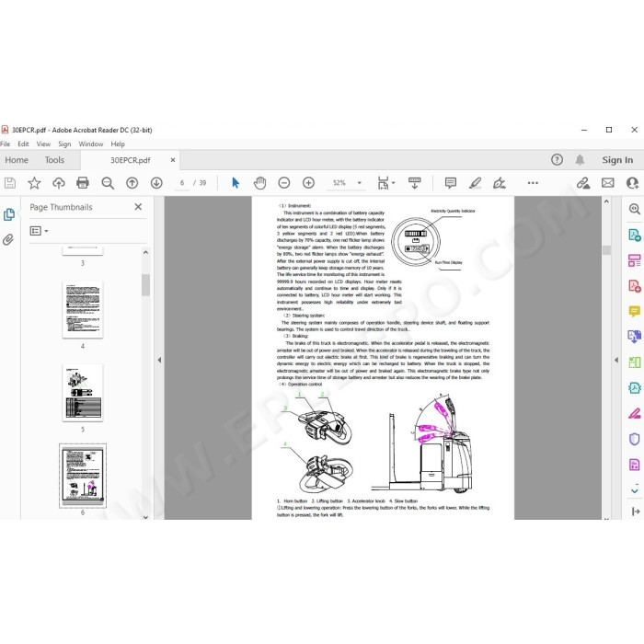Print the document with printer icon
The width and height of the screenshot is (644, 644).
(83, 183)
